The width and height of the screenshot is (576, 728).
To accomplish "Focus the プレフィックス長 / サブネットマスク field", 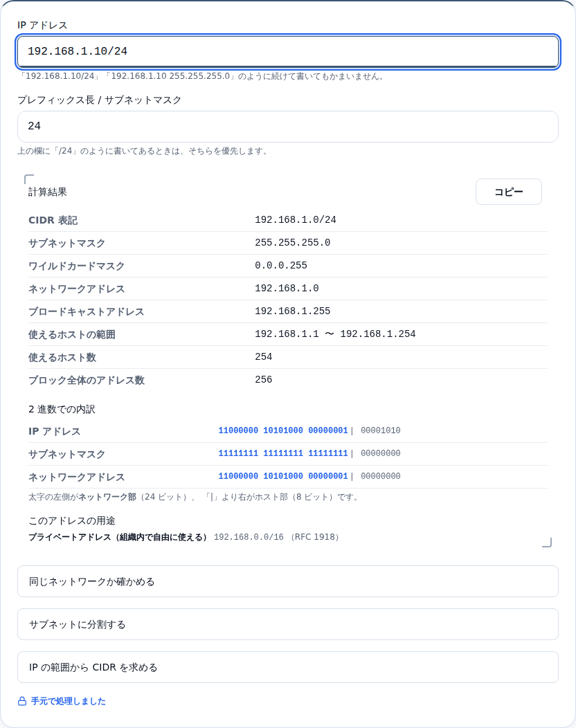I will [x=287, y=126].
